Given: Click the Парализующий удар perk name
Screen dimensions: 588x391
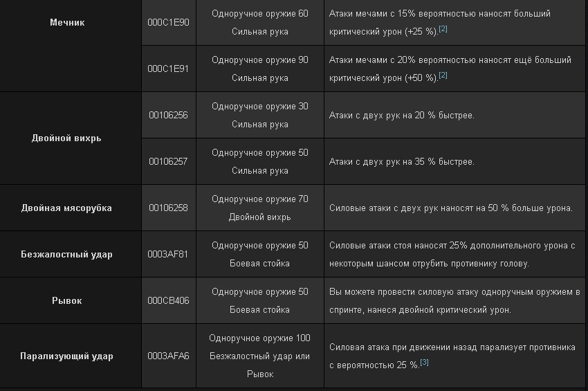Looking at the screenshot, I should tap(66, 356).
